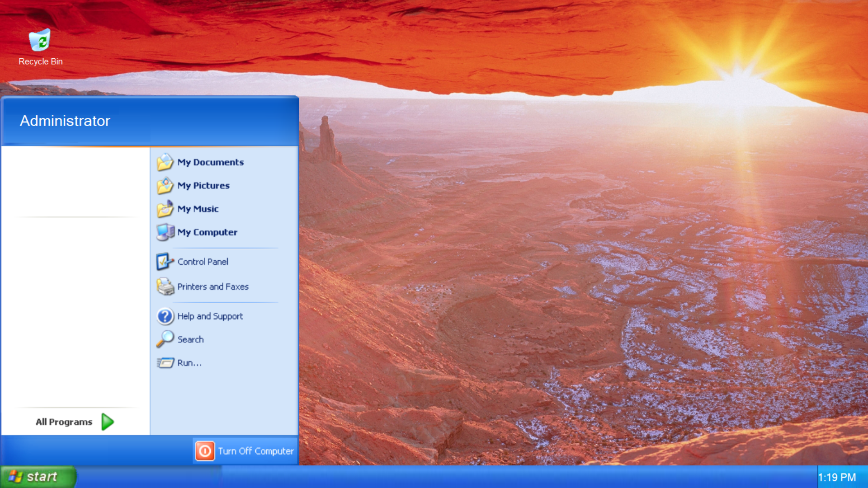Click the taskbar clock showing 1:19 PM
The height and width of the screenshot is (488, 868).
[x=837, y=478]
